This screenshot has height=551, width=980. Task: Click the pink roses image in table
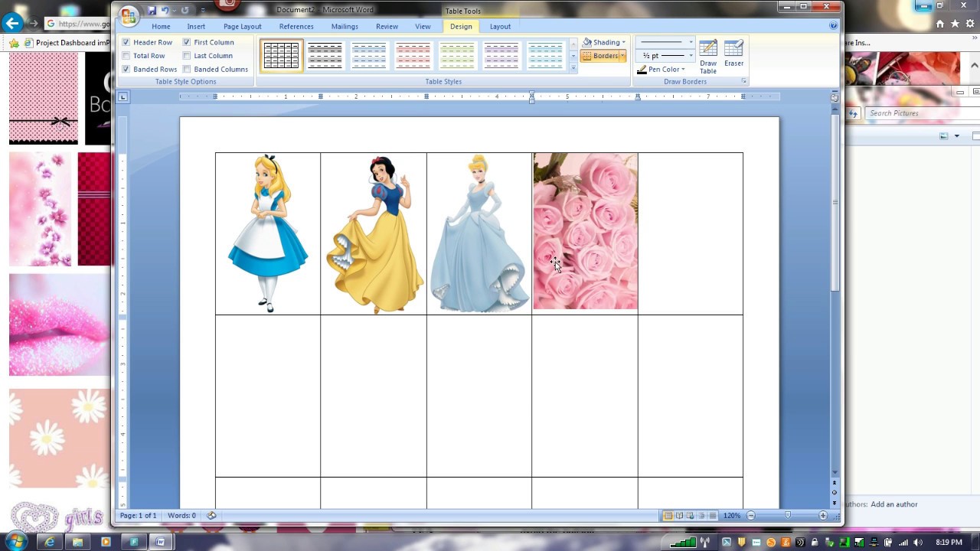coord(586,231)
